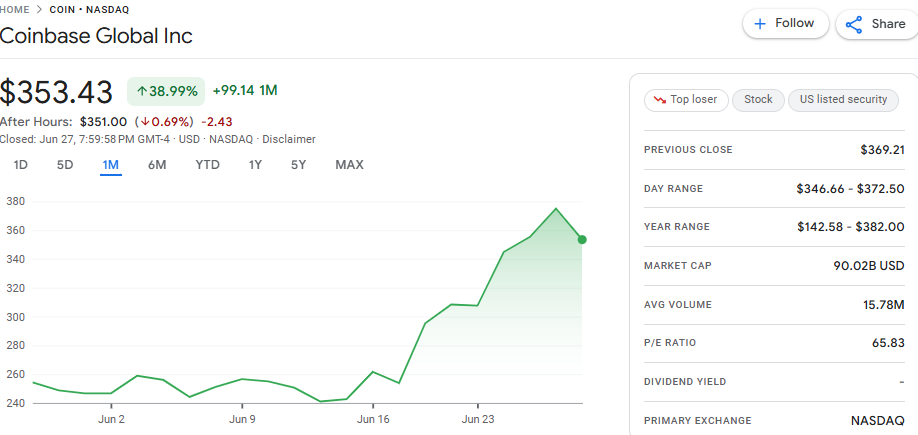This screenshot has width=918, height=435.
Task: Click the green 38.99% change badge
Action: [166, 91]
